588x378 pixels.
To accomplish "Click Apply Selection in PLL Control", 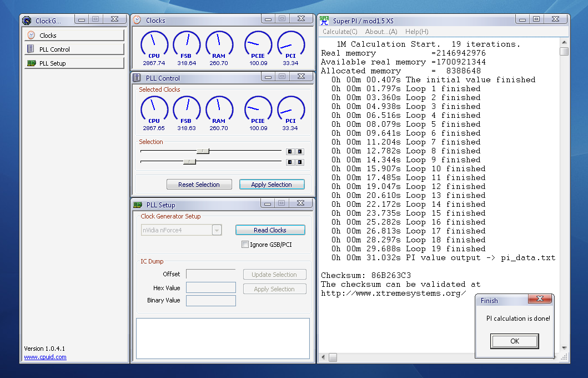I will 272,185.
